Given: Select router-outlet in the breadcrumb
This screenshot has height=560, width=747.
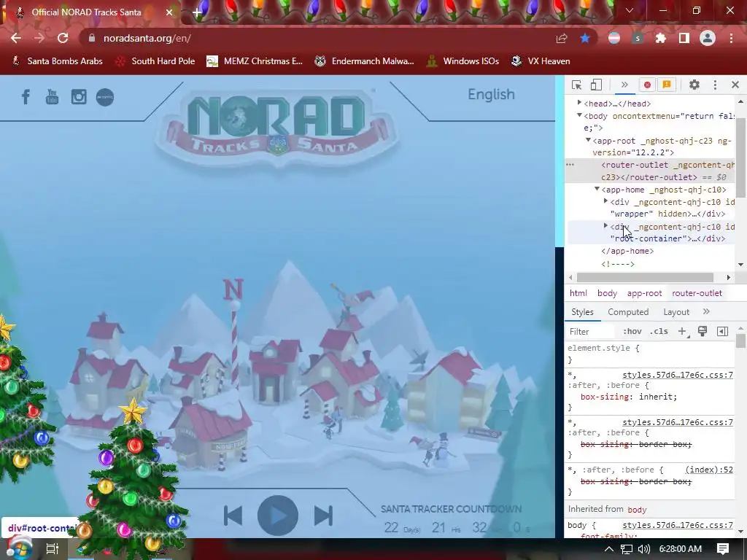Looking at the screenshot, I should coord(697,293).
